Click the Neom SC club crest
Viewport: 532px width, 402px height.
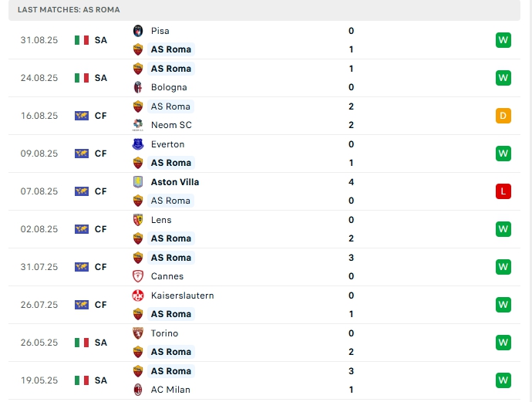(x=138, y=125)
